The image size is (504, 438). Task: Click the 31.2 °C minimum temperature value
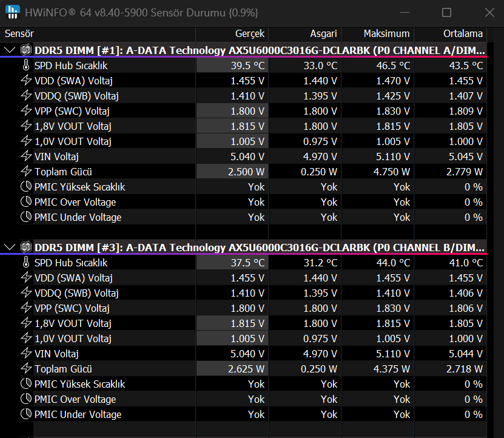pos(320,263)
